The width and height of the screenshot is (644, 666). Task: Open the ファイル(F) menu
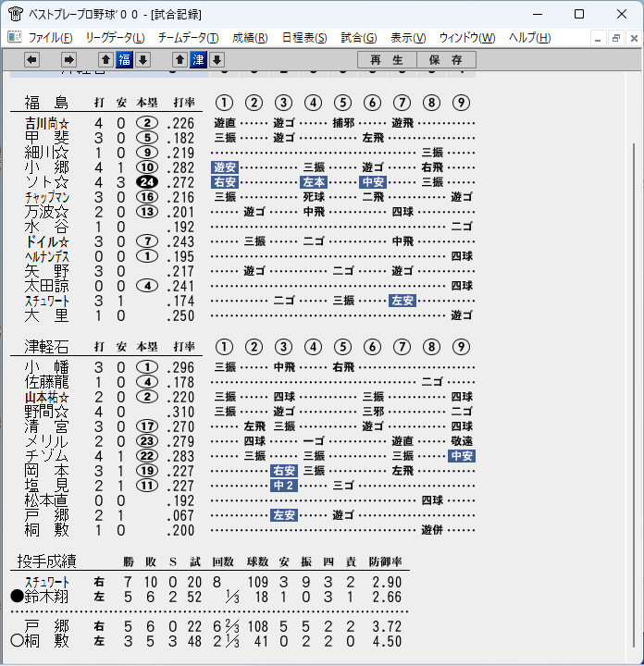point(50,38)
